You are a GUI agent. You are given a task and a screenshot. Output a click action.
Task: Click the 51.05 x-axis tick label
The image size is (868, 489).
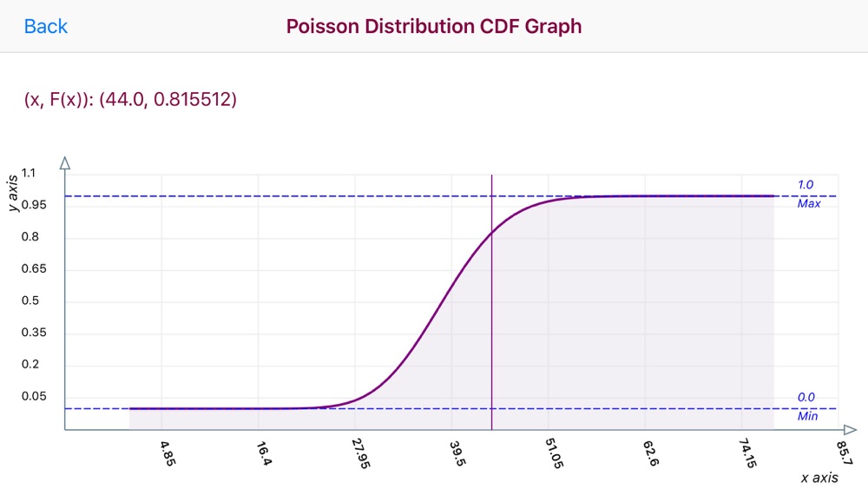point(554,453)
